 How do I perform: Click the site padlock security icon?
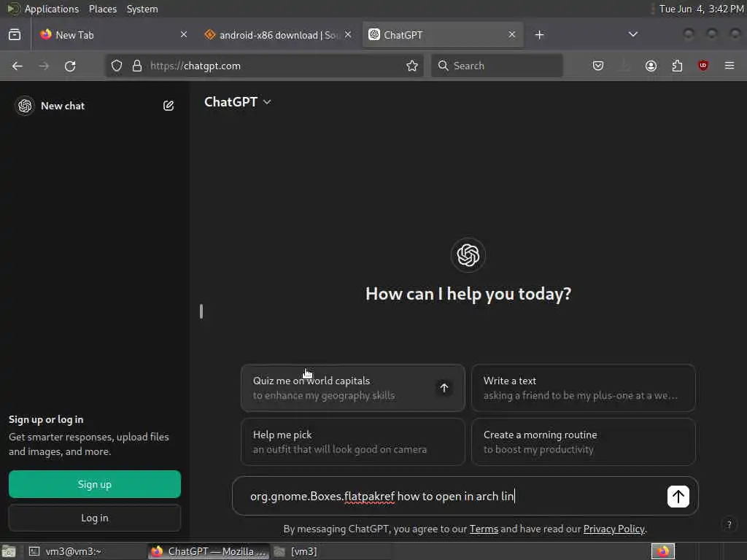(137, 66)
